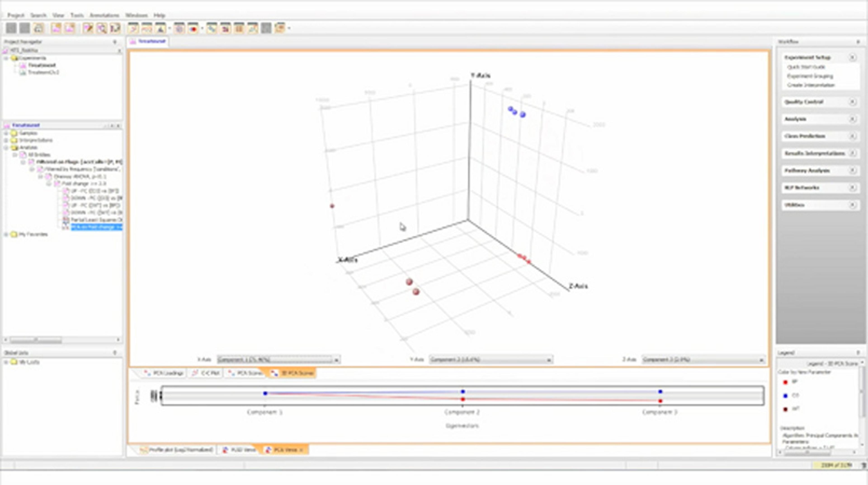Expand the Pathway Analysis workflow section
Viewport: 868px width, 485px height.
pos(852,171)
